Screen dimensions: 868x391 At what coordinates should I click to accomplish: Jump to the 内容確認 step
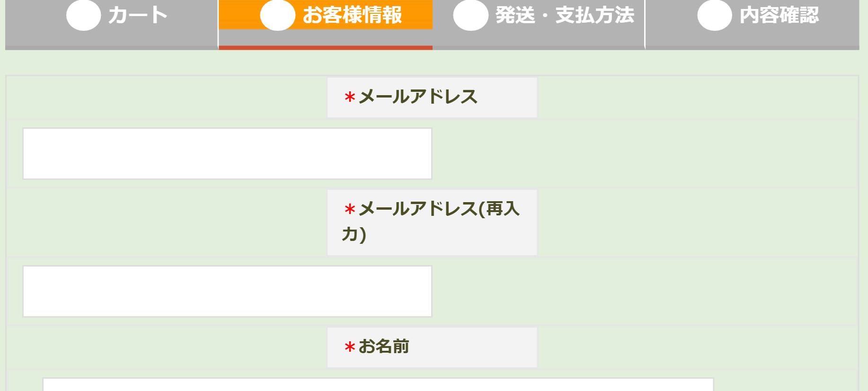click(753, 23)
